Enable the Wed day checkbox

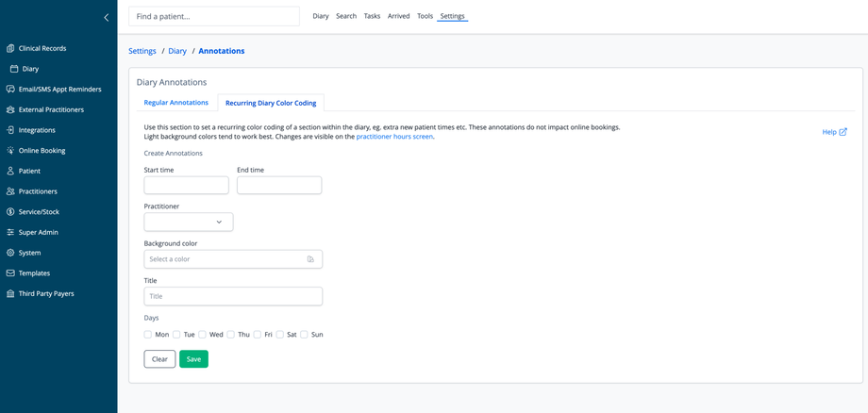tap(202, 335)
